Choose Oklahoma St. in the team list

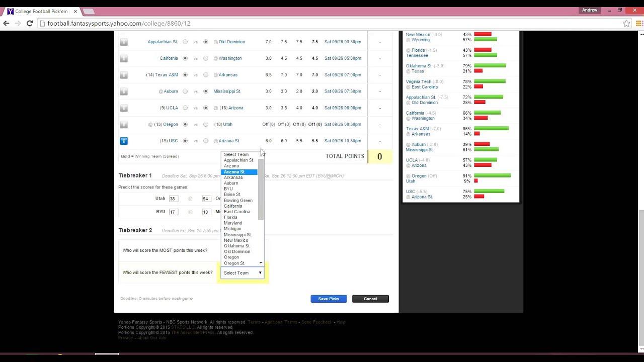[x=239, y=246]
